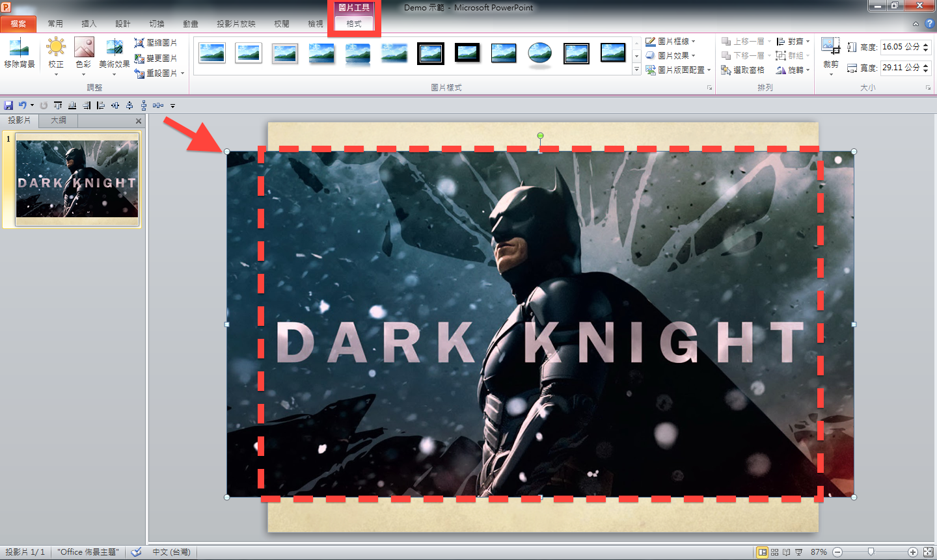Click the zoom out minus button

point(837,552)
